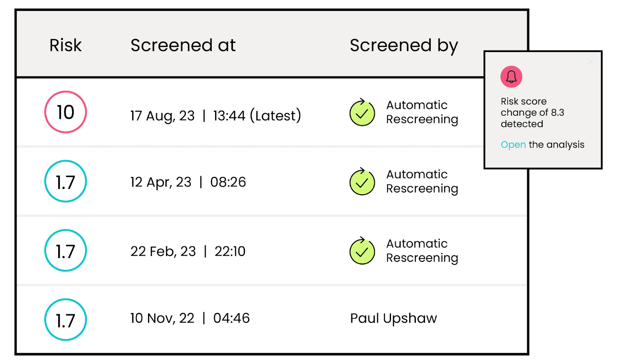The width and height of the screenshot is (617, 364).
Task: Click the risk score change detected message
Action: tap(532, 113)
